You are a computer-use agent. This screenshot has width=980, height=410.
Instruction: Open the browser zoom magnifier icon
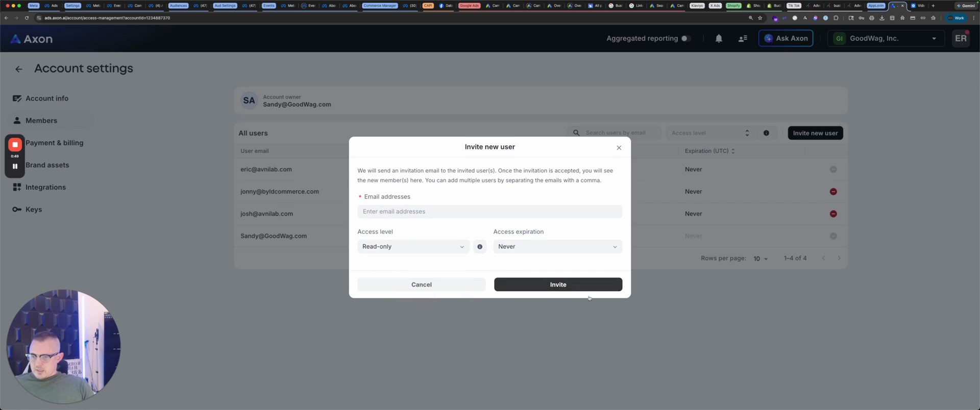point(750,18)
